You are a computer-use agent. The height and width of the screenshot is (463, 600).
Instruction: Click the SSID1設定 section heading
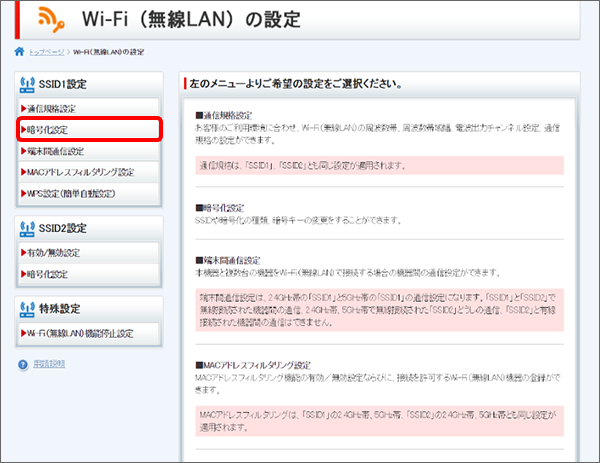[x=63, y=84]
